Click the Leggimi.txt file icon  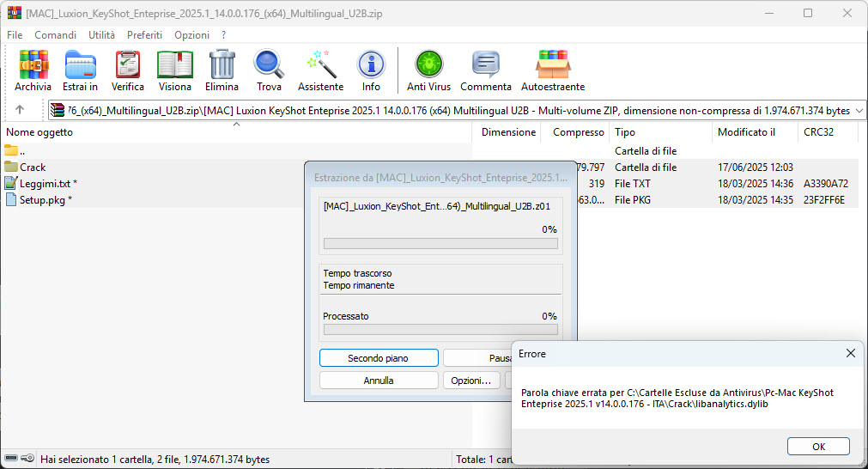click(x=11, y=183)
